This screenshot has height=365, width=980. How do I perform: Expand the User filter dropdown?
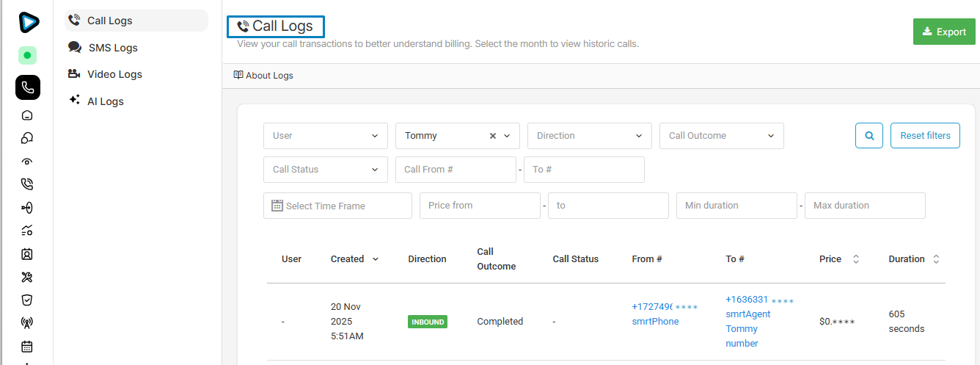coord(326,136)
